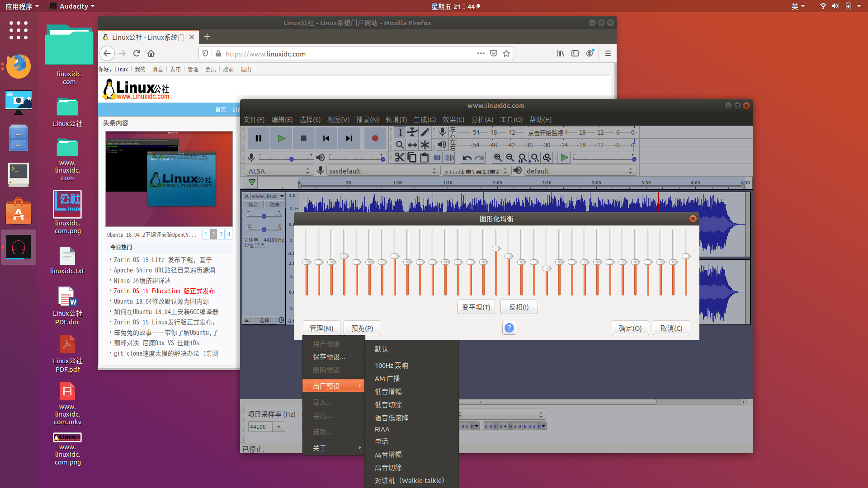Click the Zoom In magnifier icon
The height and width of the screenshot is (488, 868).
coord(498,157)
